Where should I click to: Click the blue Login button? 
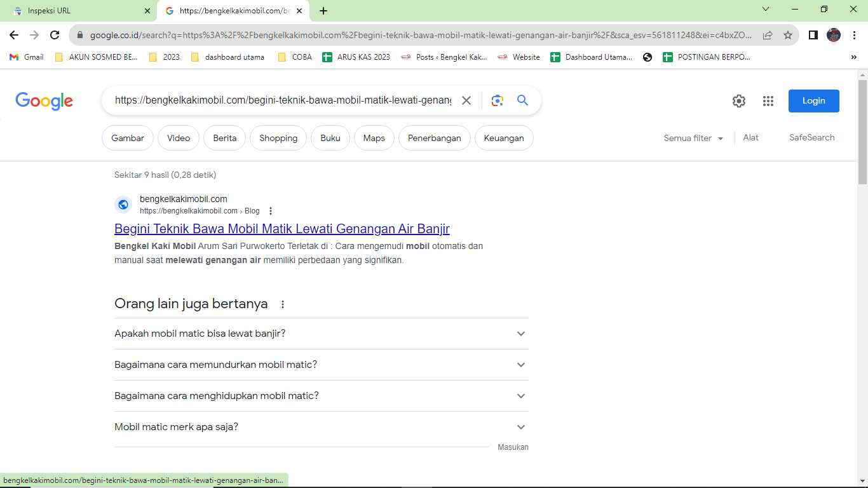coord(814,101)
